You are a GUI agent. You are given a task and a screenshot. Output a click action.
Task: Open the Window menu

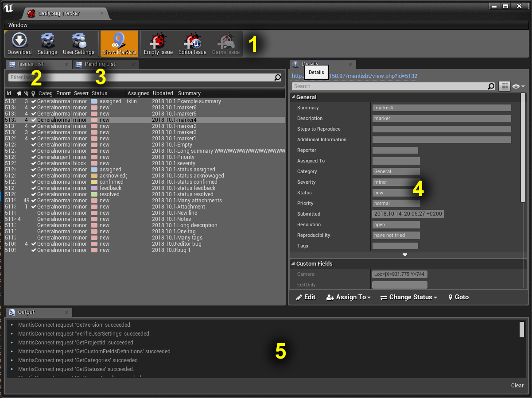(18, 25)
